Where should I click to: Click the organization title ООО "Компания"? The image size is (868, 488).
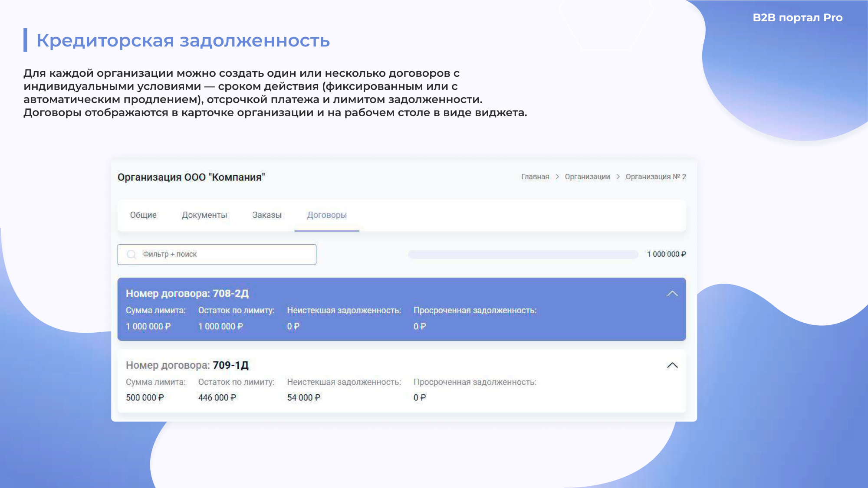point(192,177)
